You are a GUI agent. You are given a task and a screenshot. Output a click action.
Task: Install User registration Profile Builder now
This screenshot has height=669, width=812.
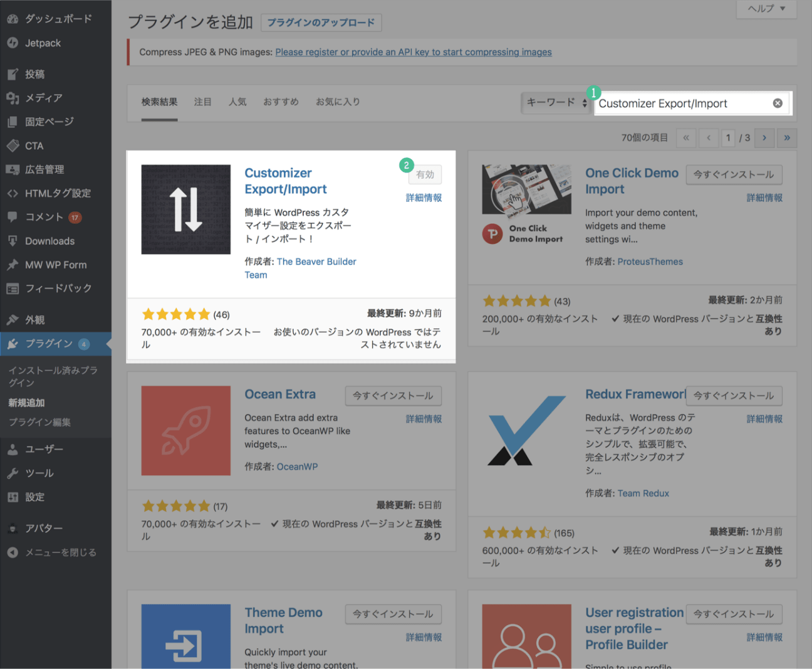pyautogui.click(x=734, y=614)
